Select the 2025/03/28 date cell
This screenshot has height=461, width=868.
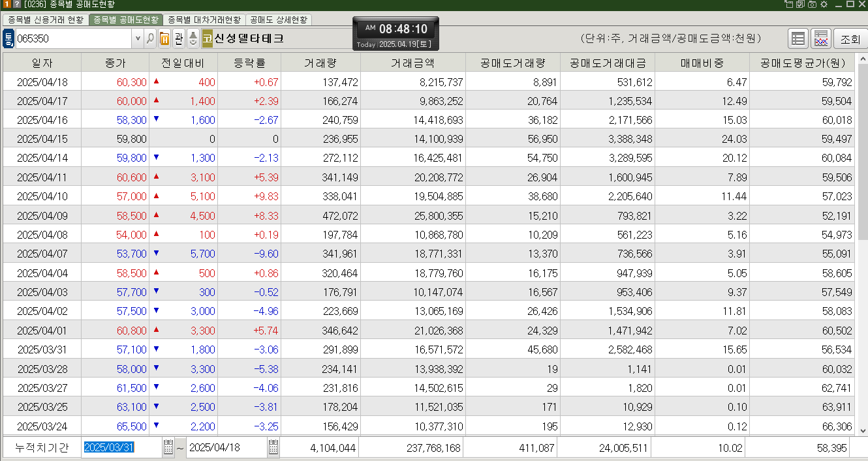coord(42,368)
